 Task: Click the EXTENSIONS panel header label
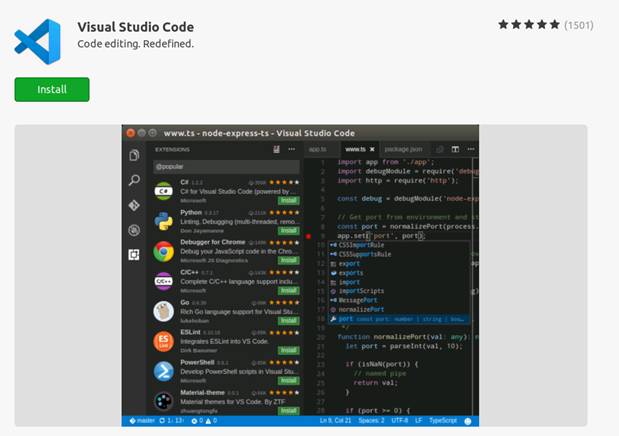172,149
